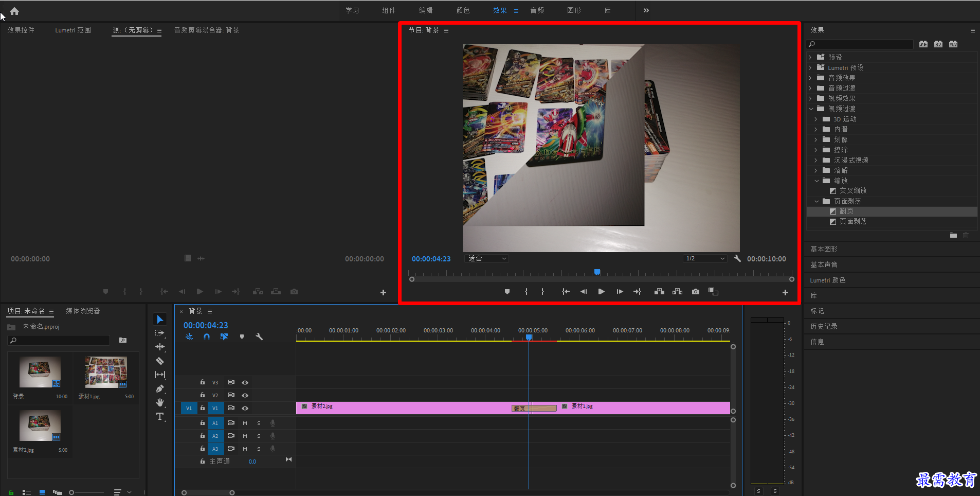The width and height of the screenshot is (980, 496).
Task: Expand the 视频效果 folder
Action: click(x=810, y=98)
